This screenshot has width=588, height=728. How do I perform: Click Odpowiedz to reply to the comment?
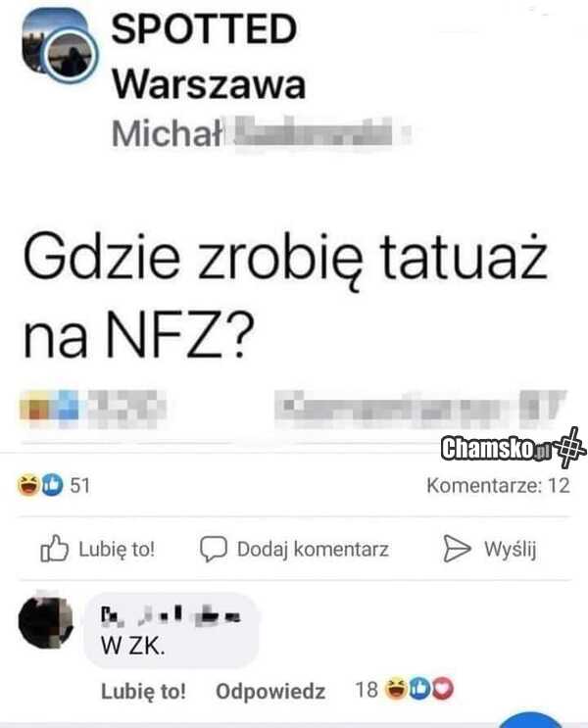pyautogui.click(x=270, y=692)
